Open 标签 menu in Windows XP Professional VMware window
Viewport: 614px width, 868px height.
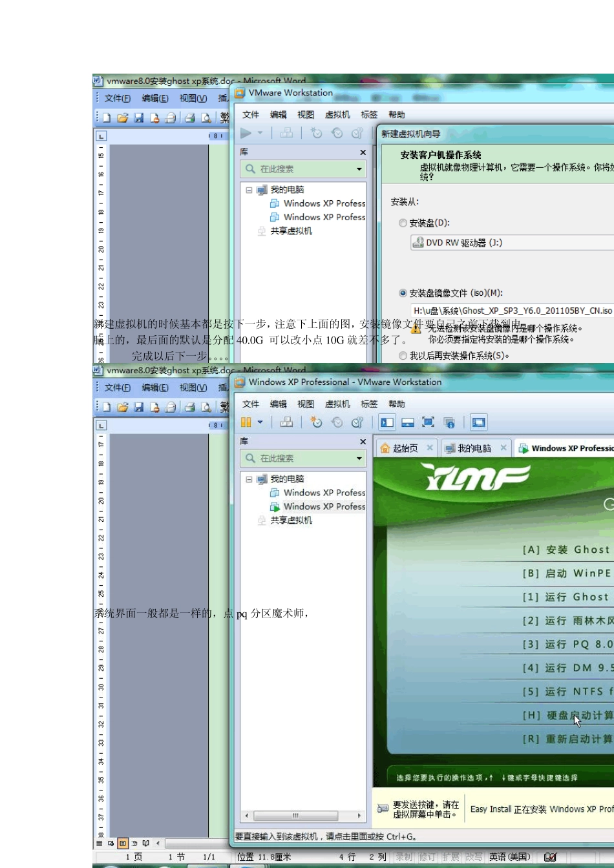(x=369, y=404)
